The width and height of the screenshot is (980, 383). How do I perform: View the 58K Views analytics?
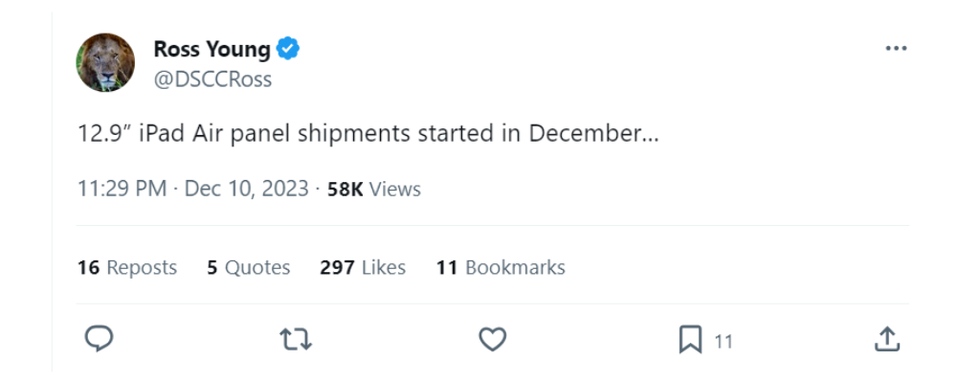374,189
